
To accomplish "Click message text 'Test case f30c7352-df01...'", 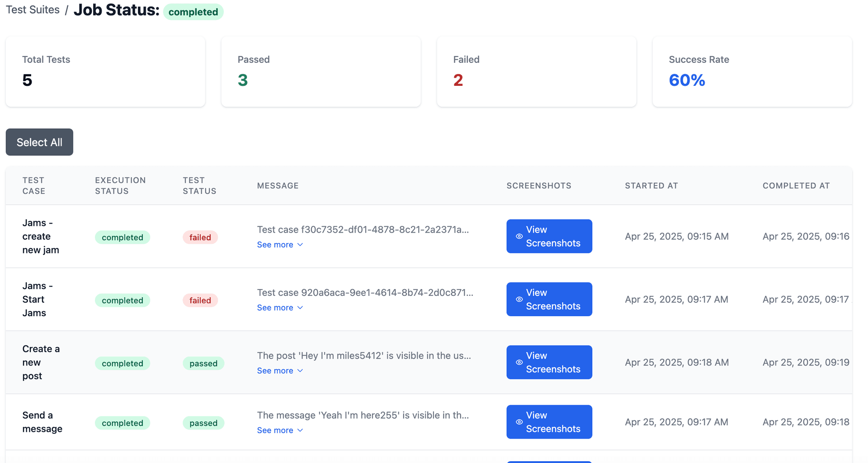I will click(x=363, y=229).
